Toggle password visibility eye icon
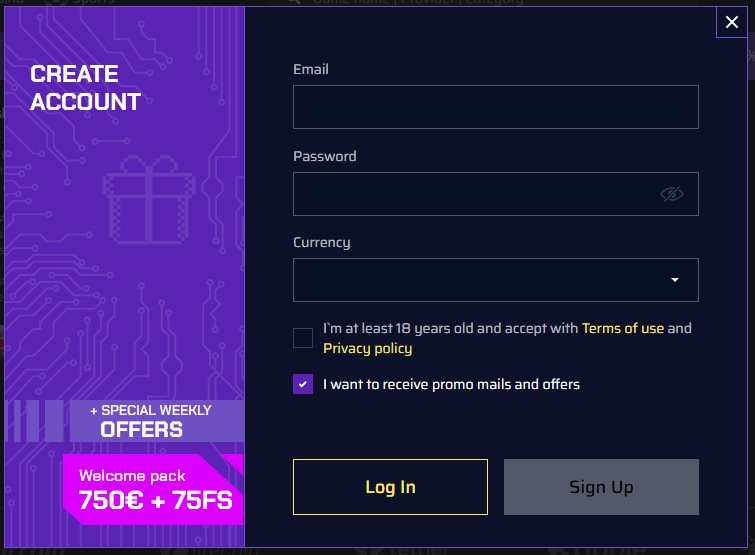The width and height of the screenshot is (755, 555). pos(672,194)
